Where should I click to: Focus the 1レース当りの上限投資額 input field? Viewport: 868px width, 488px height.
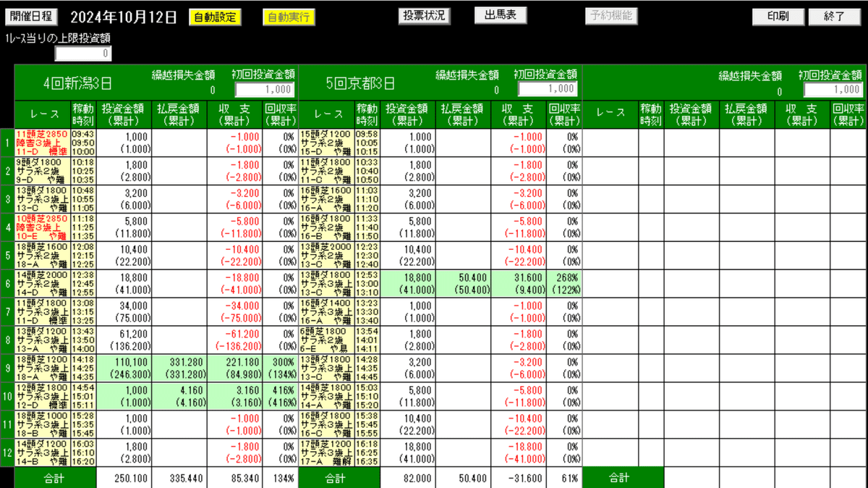pyautogui.click(x=83, y=53)
